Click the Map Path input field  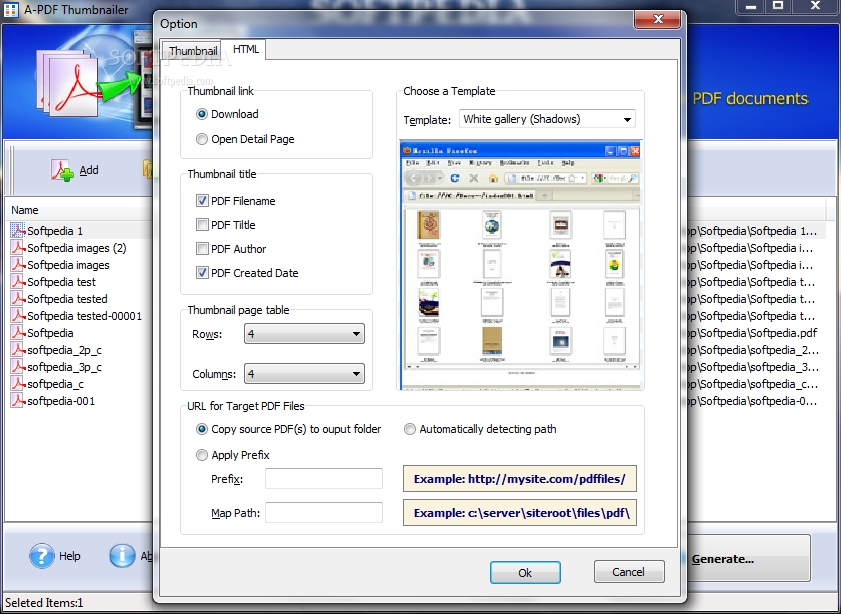click(x=323, y=513)
